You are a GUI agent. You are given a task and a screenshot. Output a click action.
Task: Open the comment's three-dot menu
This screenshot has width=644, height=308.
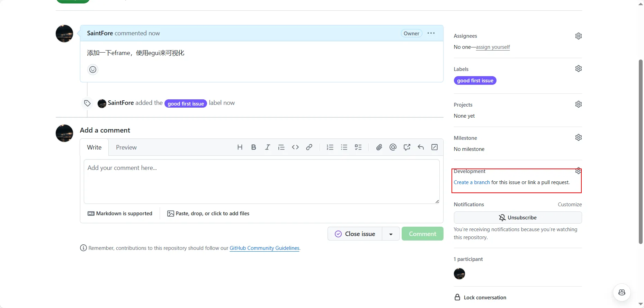click(x=431, y=33)
